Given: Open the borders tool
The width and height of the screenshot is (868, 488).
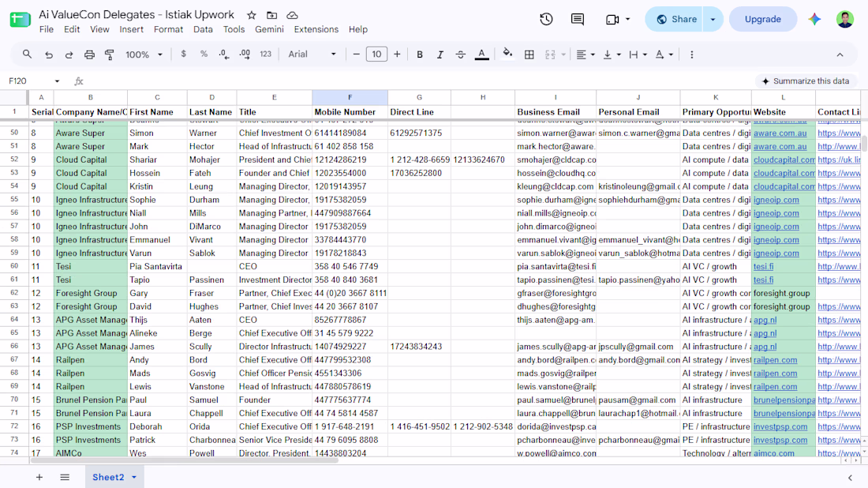Looking at the screenshot, I should pyautogui.click(x=529, y=54).
